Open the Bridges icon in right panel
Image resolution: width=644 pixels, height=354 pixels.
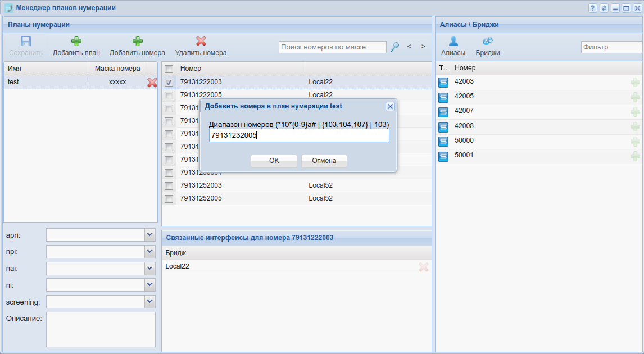[x=488, y=41]
